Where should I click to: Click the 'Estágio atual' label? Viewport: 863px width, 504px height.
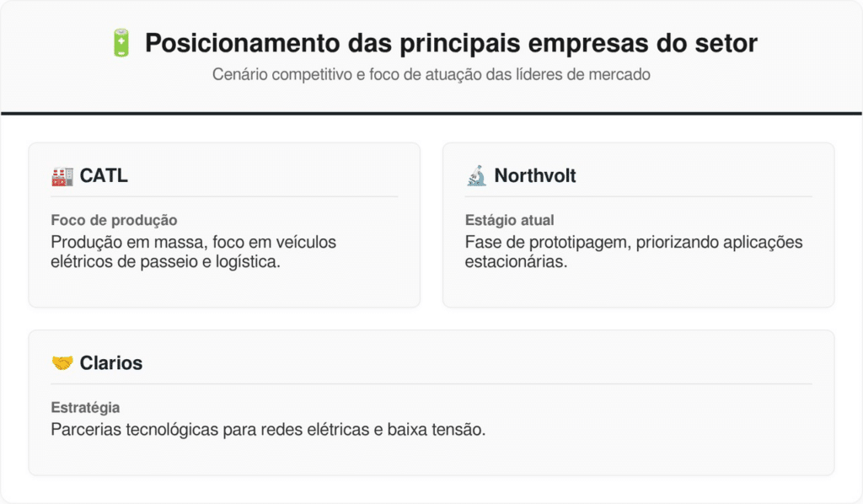coord(510,220)
